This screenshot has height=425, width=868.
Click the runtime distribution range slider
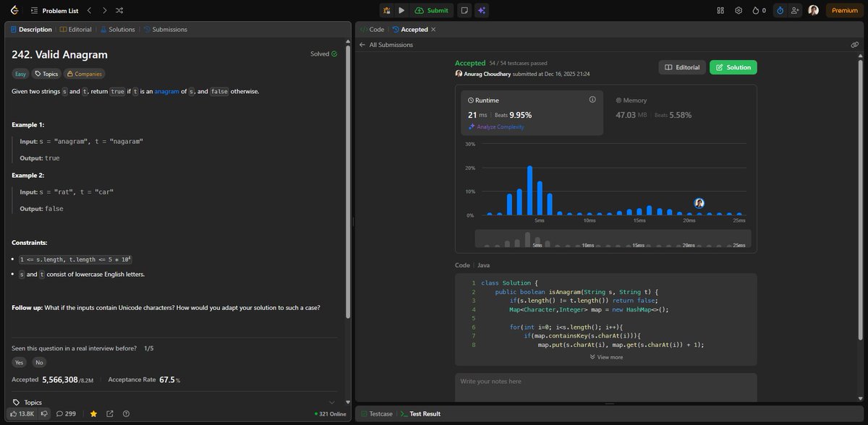point(613,239)
